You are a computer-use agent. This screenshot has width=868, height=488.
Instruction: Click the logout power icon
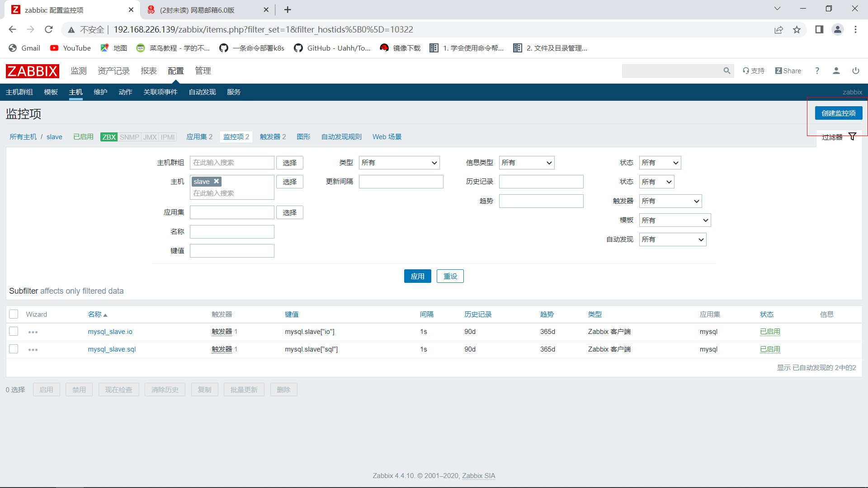click(x=855, y=71)
